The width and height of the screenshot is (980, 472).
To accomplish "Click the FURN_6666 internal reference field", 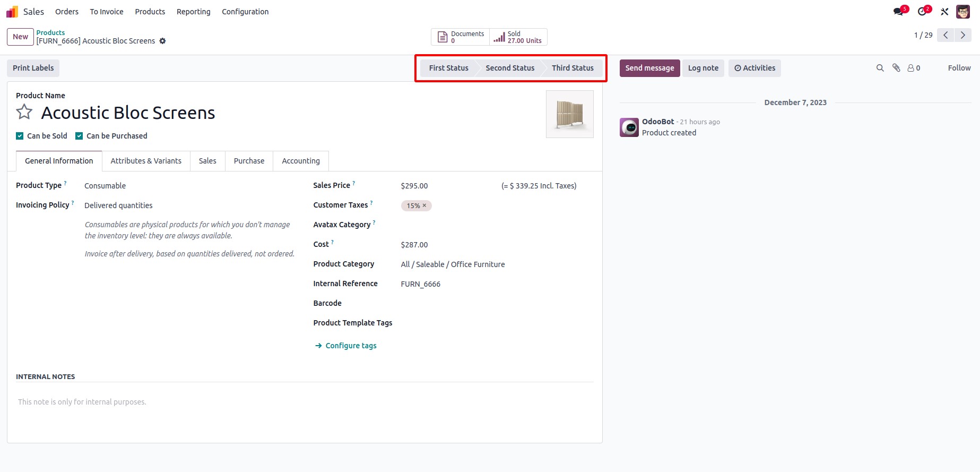I will coord(497,284).
